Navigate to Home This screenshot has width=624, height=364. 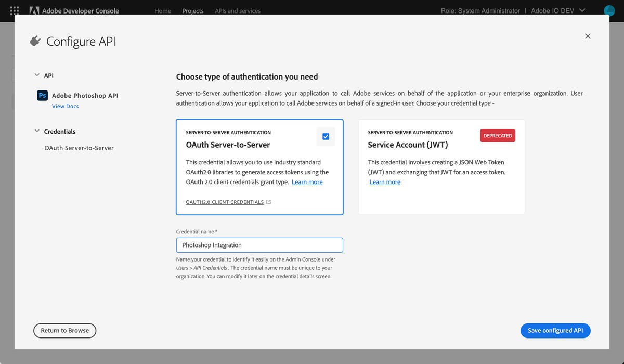click(x=162, y=10)
